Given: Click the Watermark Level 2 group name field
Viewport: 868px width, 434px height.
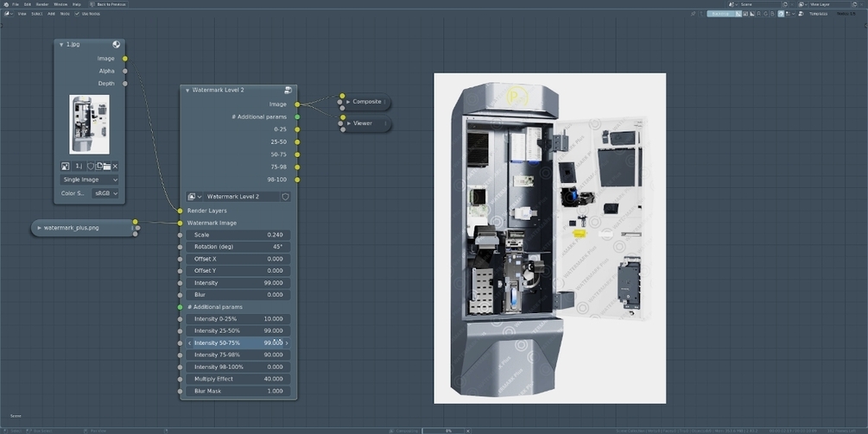Looking at the screenshot, I should coord(243,196).
